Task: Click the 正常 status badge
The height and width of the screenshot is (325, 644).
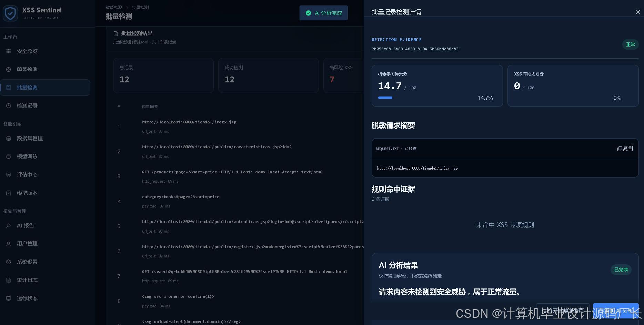Action: click(631, 44)
